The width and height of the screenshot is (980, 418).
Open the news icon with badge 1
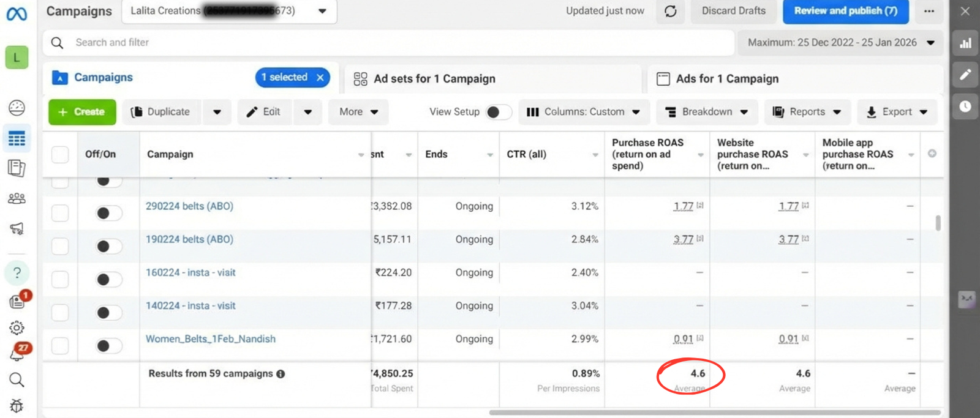[18, 300]
